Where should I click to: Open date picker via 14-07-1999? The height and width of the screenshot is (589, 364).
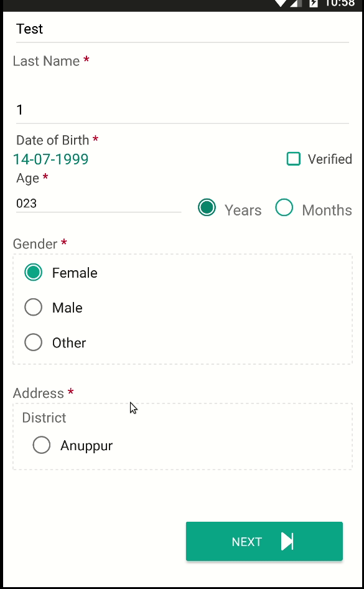click(x=50, y=159)
